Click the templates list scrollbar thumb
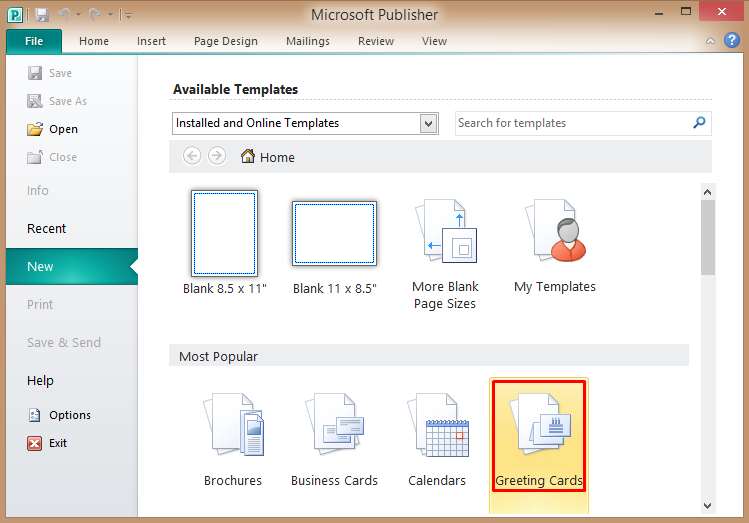This screenshot has width=749, height=523. pos(707,237)
